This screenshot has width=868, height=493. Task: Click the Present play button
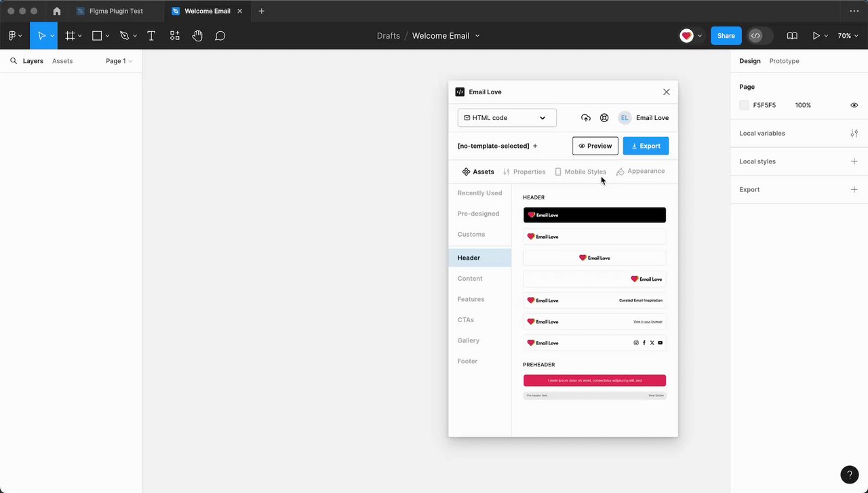(816, 36)
